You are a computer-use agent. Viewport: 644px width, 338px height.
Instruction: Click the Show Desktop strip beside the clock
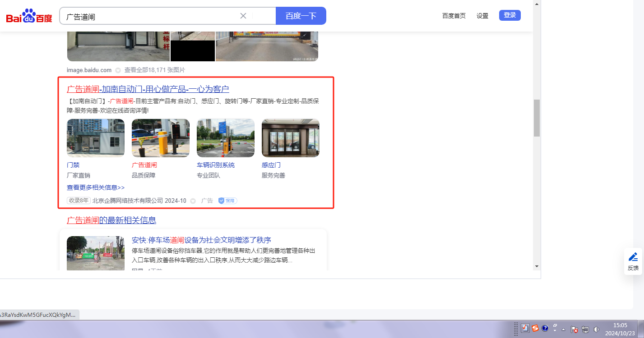click(x=640, y=329)
